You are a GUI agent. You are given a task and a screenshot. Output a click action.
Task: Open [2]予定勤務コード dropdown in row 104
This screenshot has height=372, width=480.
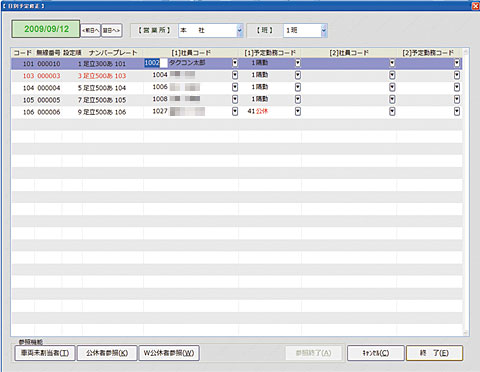point(457,87)
